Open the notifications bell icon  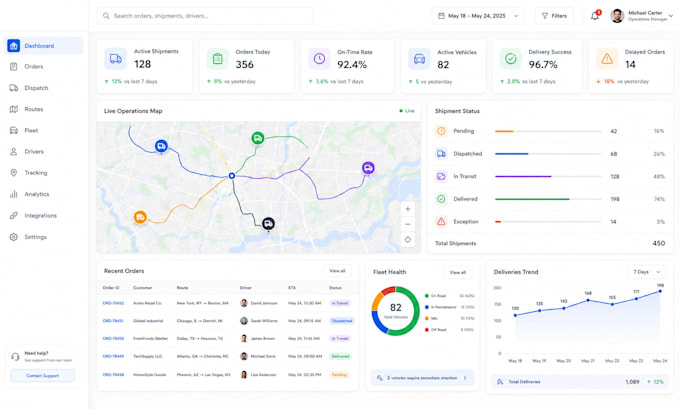click(595, 16)
